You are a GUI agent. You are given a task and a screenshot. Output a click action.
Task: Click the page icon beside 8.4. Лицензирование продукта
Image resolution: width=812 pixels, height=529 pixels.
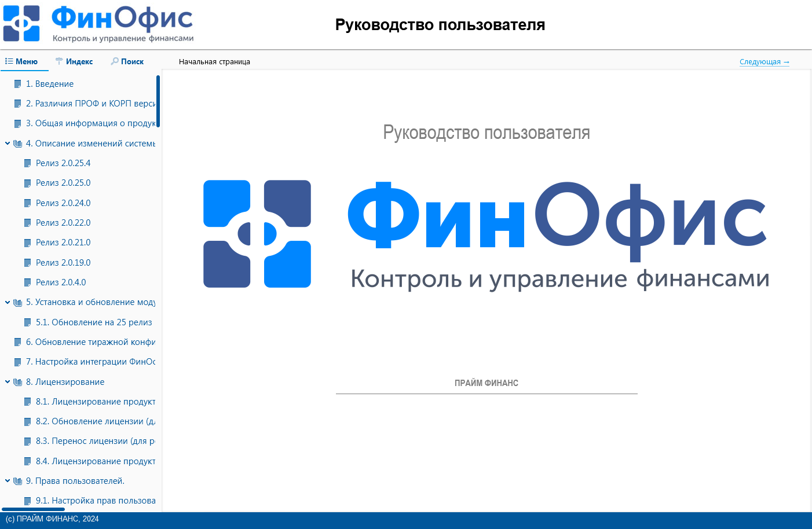tap(28, 461)
